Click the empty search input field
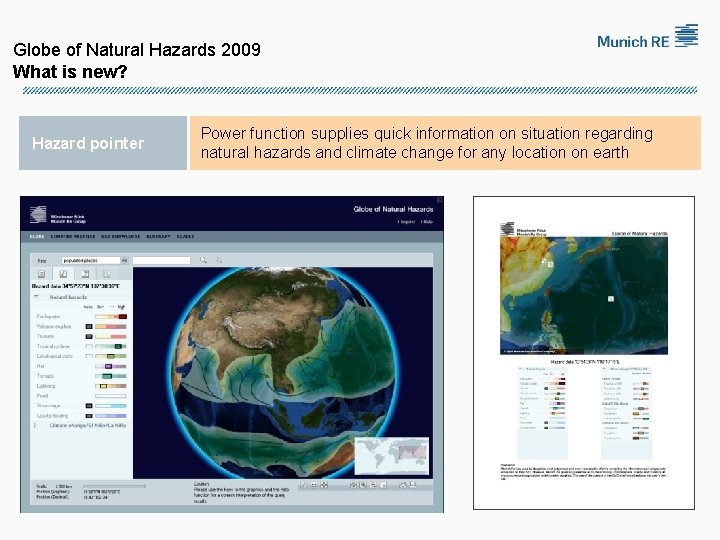The image size is (720, 540). (161, 260)
